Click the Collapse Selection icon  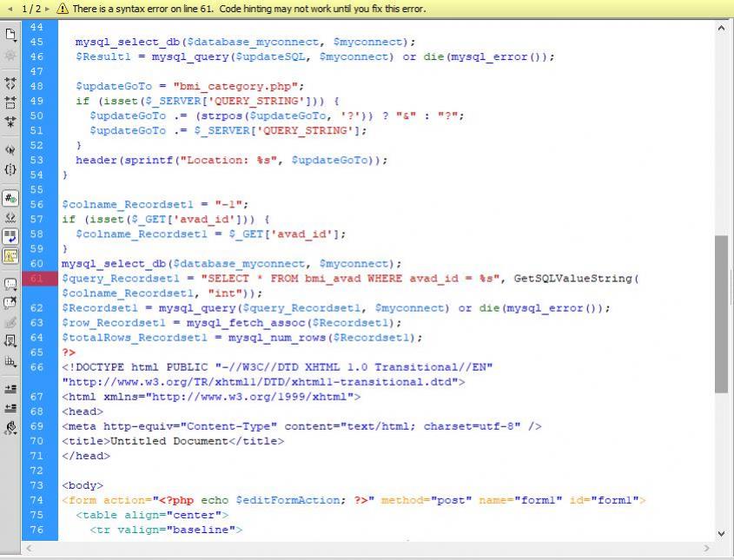[x=10, y=102]
